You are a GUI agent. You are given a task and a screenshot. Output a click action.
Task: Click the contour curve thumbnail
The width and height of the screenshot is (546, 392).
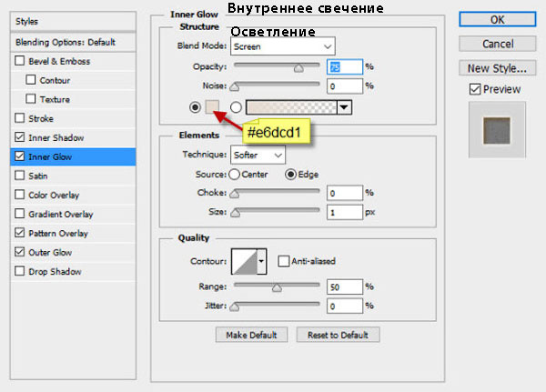point(245,261)
